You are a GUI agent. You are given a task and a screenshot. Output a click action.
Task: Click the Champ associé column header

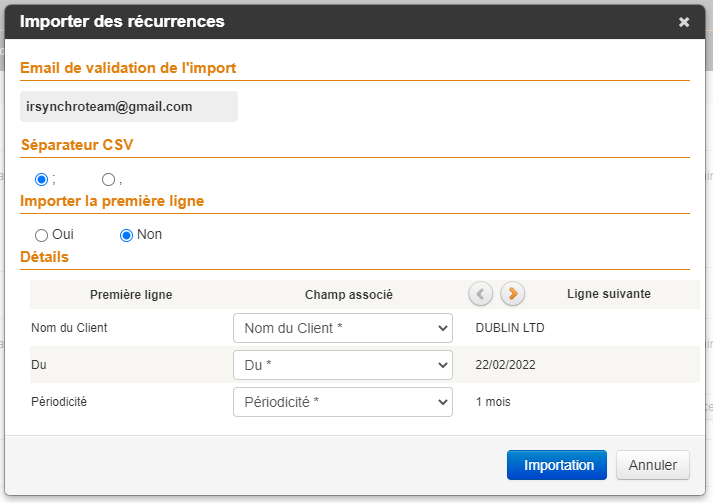pyautogui.click(x=349, y=295)
